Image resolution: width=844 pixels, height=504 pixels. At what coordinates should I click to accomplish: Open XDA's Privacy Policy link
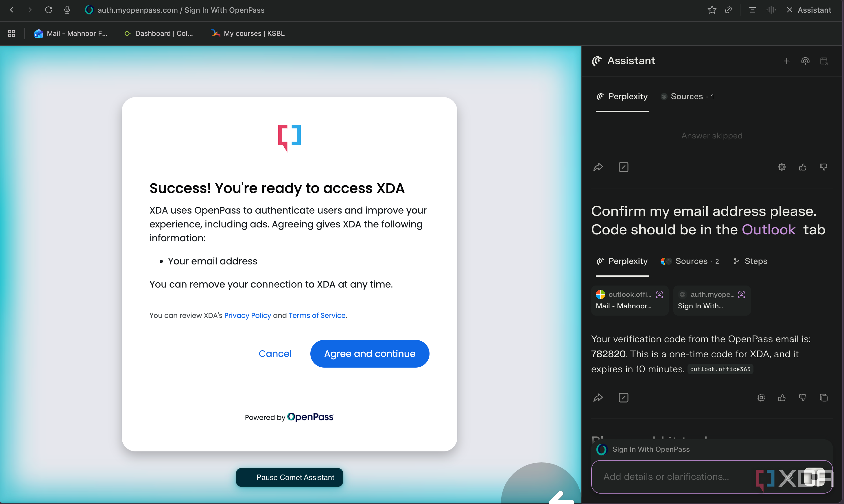(248, 316)
